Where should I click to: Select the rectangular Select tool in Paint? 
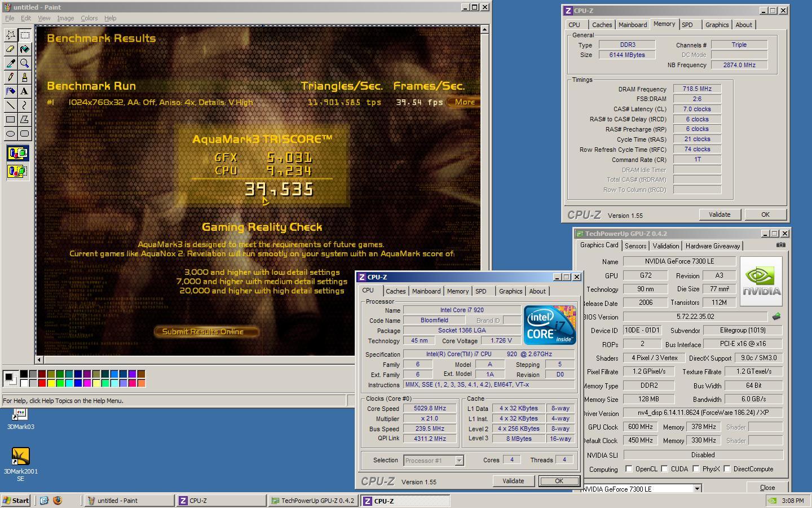click(x=25, y=35)
